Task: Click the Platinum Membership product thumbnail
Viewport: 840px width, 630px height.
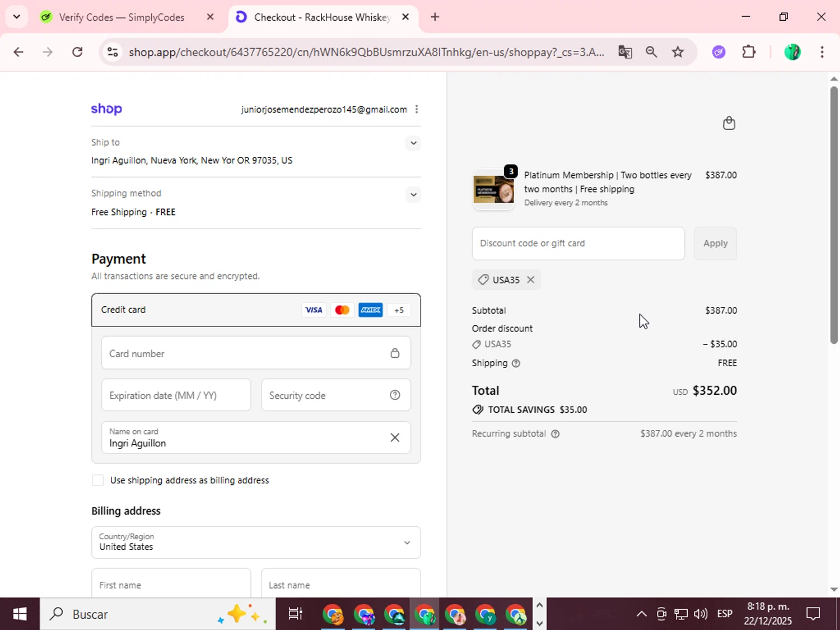Action: (x=493, y=189)
